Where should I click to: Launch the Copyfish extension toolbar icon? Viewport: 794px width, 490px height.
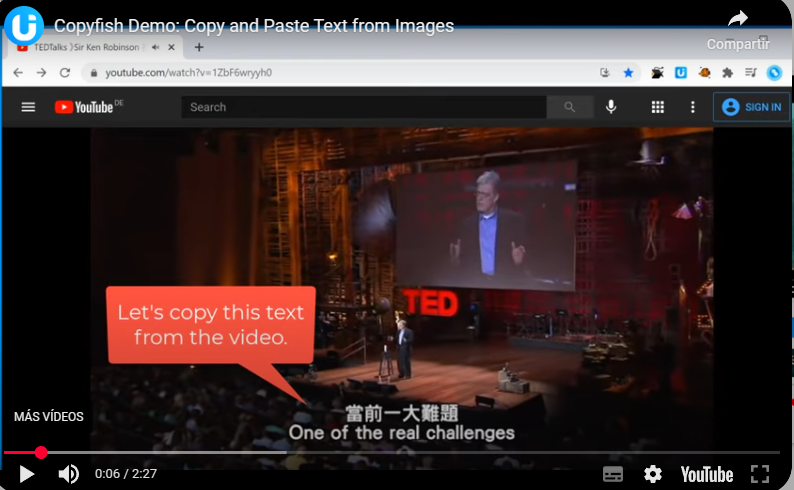(681, 73)
